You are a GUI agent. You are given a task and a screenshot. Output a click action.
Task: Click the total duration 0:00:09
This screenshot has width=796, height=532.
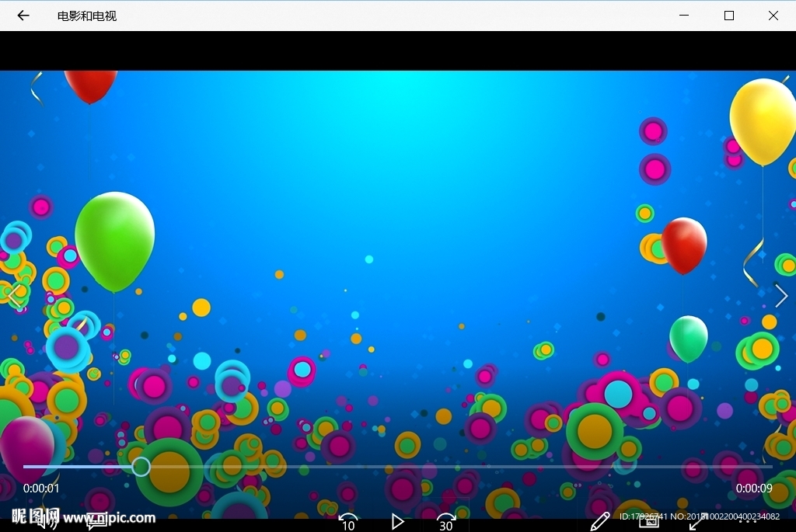754,489
